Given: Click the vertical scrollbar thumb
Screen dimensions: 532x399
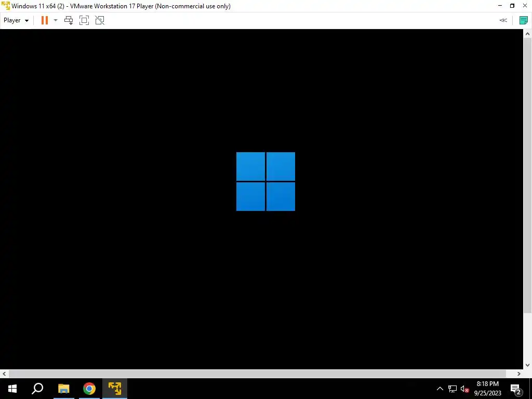Looking at the screenshot, I should (x=528, y=176).
